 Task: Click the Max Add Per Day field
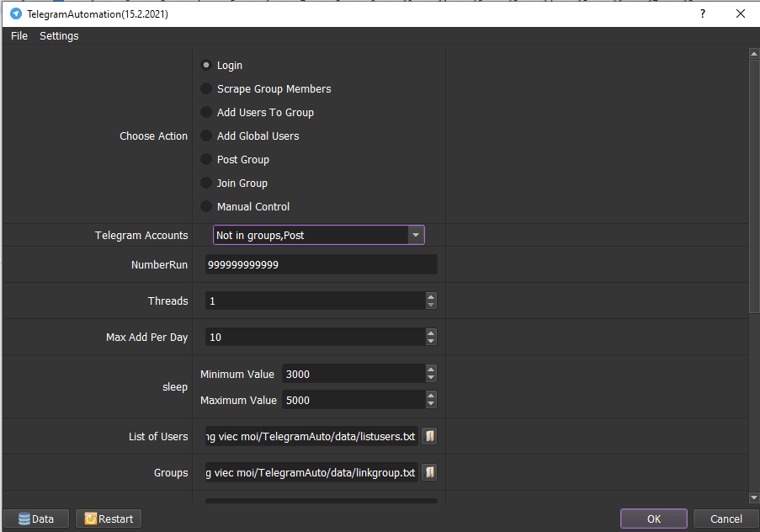pos(316,337)
